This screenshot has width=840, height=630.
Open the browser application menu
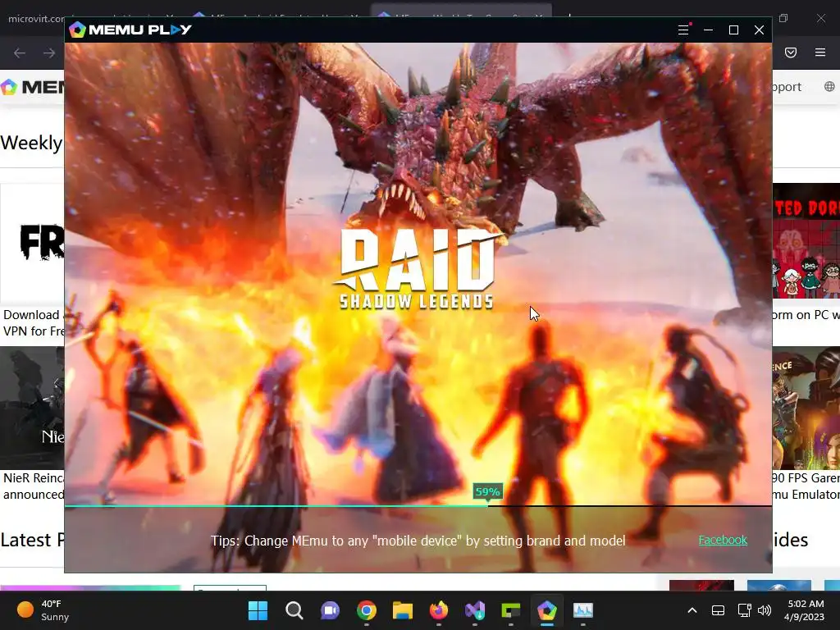coord(820,52)
